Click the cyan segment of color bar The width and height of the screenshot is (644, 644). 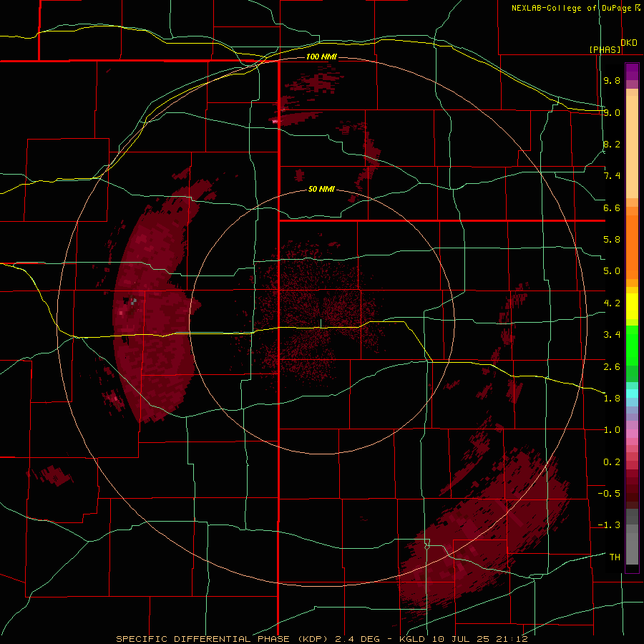(632, 394)
